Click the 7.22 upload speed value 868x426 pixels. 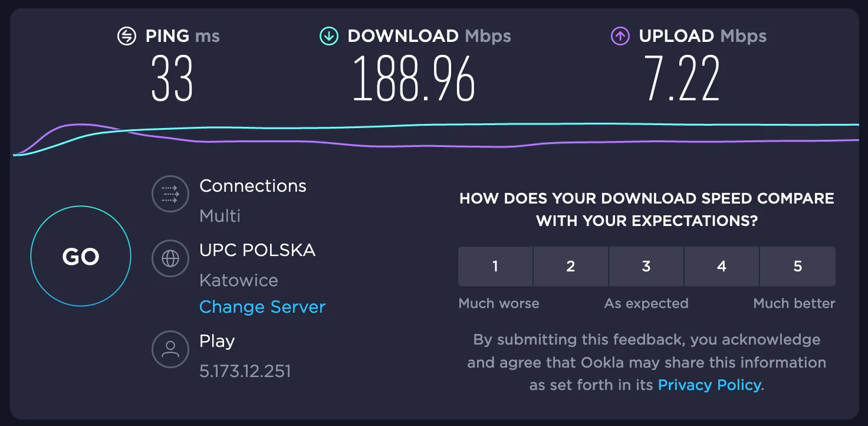pyautogui.click(x=682, y=79)
